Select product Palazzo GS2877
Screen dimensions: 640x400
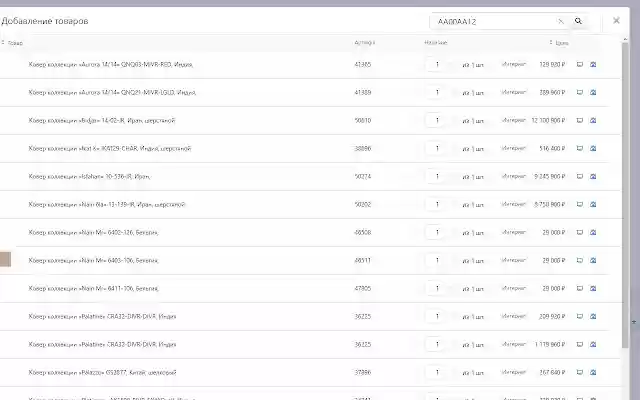102,373
